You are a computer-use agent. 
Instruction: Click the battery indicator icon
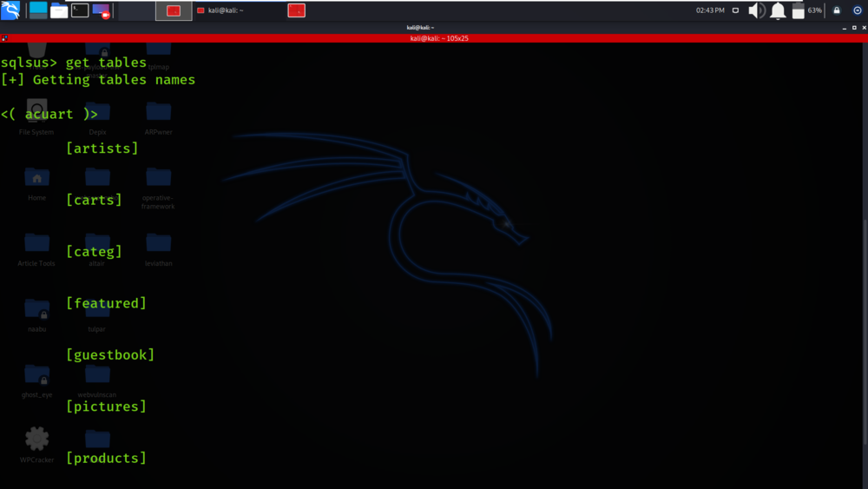coord(799,10)
